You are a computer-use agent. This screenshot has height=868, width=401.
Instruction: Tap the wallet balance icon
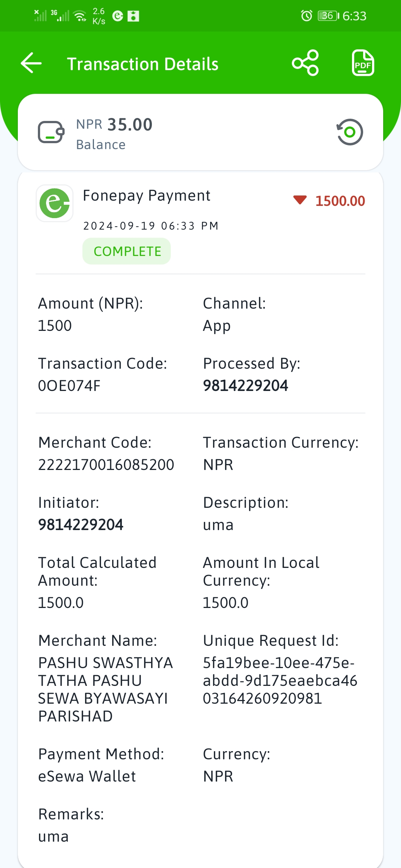click(x=51, y=132)
